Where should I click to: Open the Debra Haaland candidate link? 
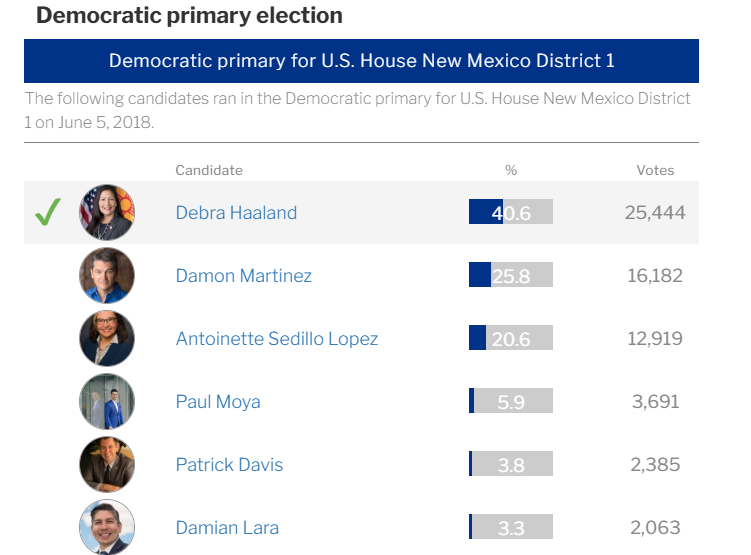236,212
